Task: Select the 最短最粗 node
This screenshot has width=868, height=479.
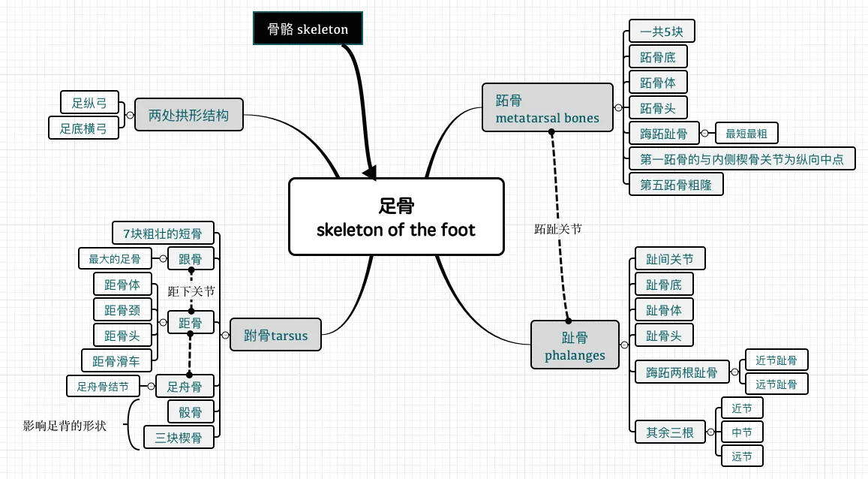Action: (x=746, y=134)
